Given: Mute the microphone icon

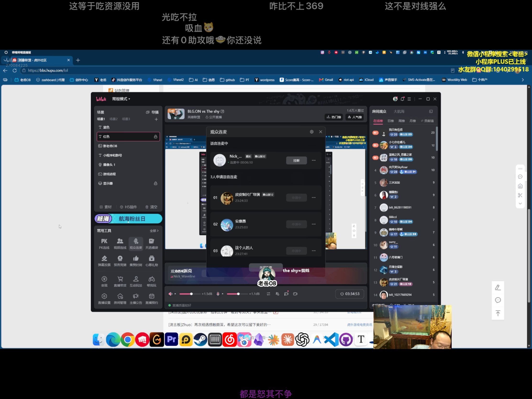Looking at the screenshot, I should (x=218, y=294).
